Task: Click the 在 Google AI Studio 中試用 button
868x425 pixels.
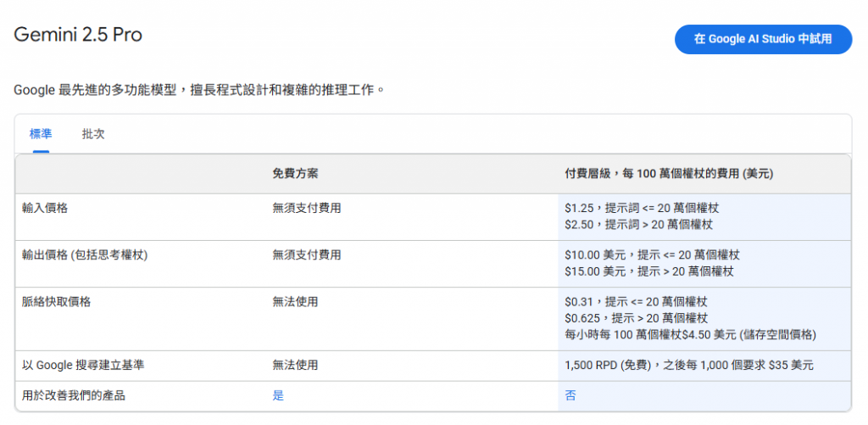Action: click(763, 39)
